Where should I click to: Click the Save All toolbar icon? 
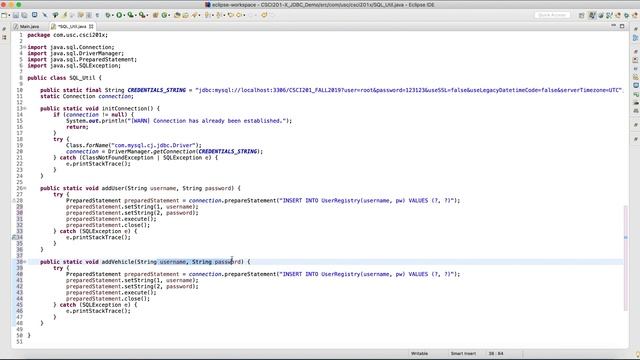24,15
